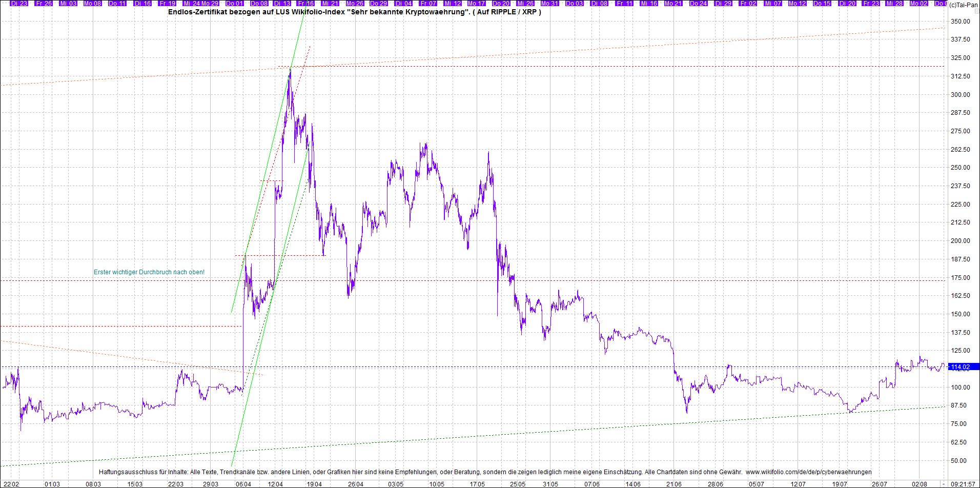980x488 pixels.
Task: Select the 17.05 date on the bottom axis
Action: 477,484
